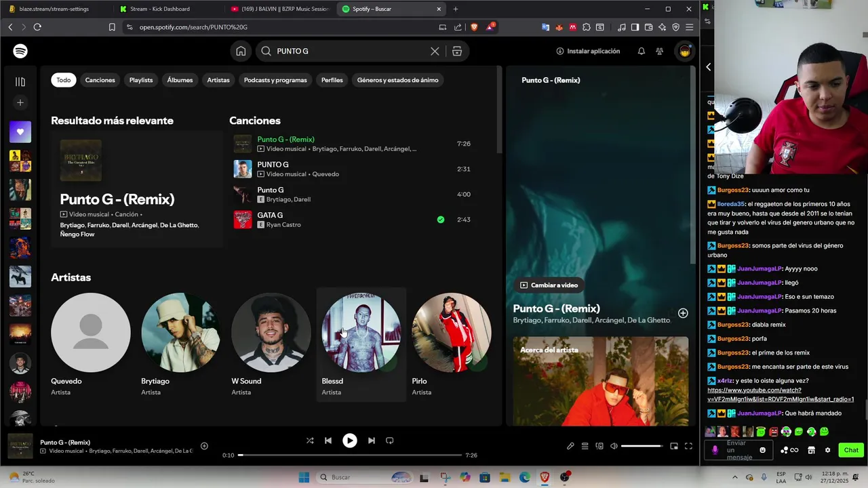Add current track to Liked from player bar

(x=204, y=446)
